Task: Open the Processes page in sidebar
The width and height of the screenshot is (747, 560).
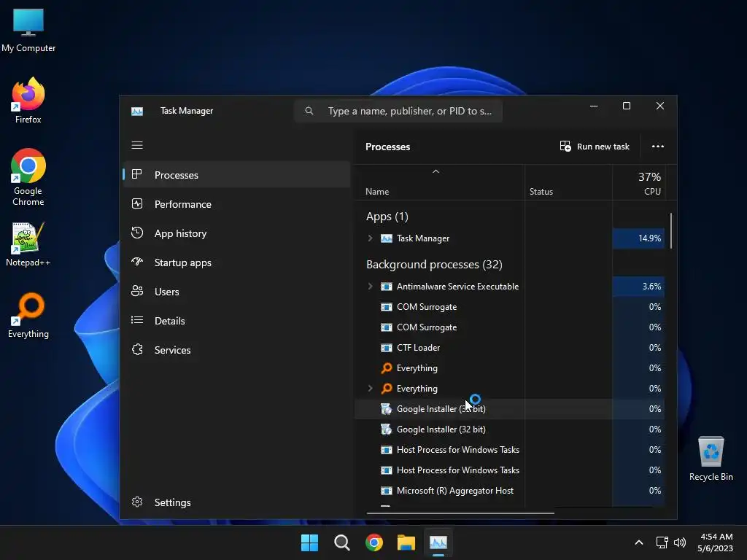Action: (x=237, y=175)
